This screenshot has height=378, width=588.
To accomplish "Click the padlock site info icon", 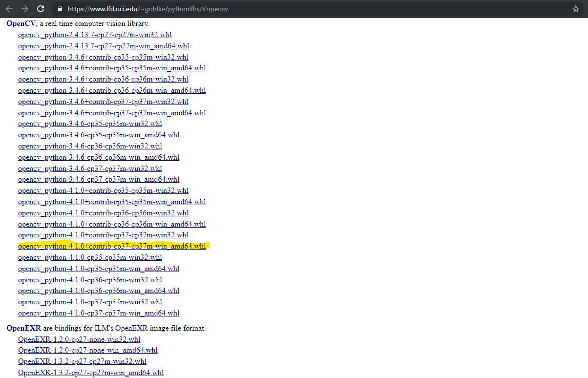I will coord(61,9).
